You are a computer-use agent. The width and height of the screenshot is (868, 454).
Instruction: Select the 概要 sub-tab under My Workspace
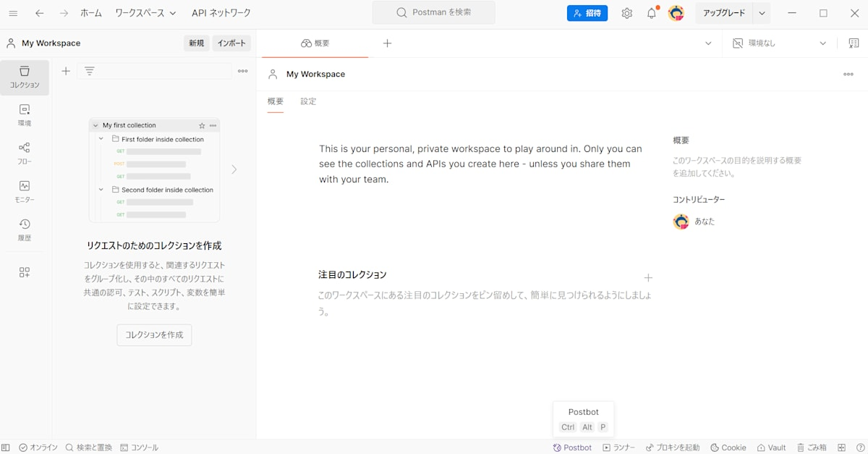(x=276, y=101)
